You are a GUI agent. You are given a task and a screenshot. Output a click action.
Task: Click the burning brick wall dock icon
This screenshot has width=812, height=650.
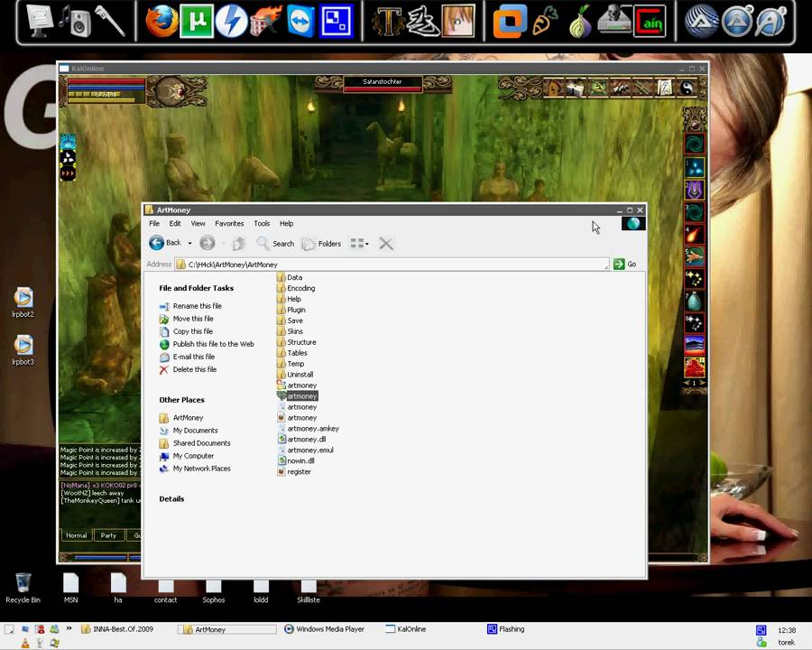pos(266,22)
